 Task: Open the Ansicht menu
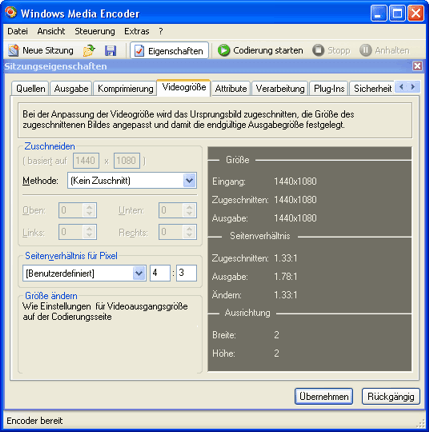point(51,31)
